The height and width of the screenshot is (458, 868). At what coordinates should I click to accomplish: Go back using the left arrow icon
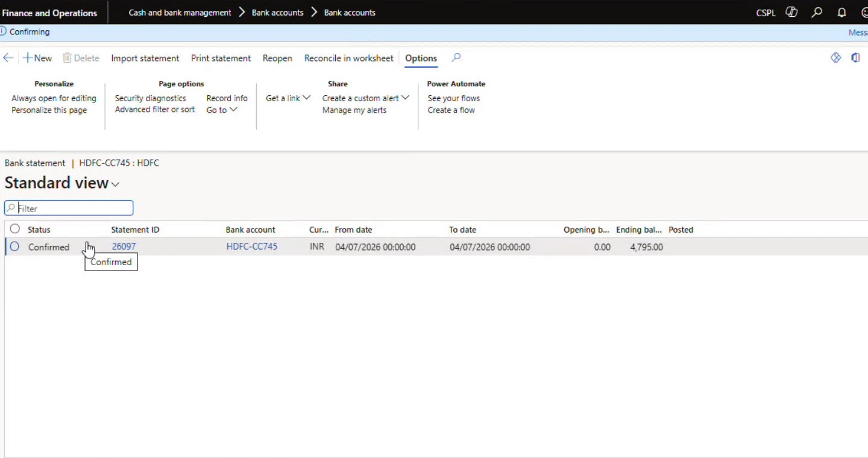pyautogui.click(x=8, y=58)
